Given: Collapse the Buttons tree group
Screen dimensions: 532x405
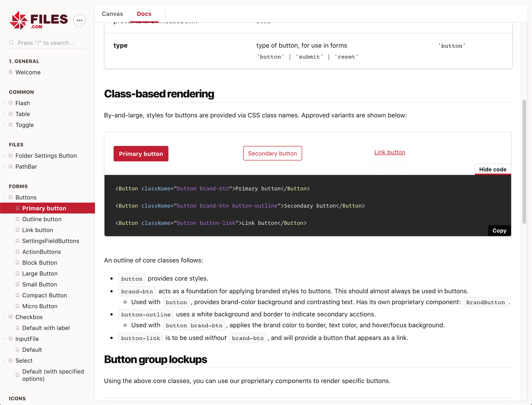Looking at the screenshot, I should pos(5,197).
